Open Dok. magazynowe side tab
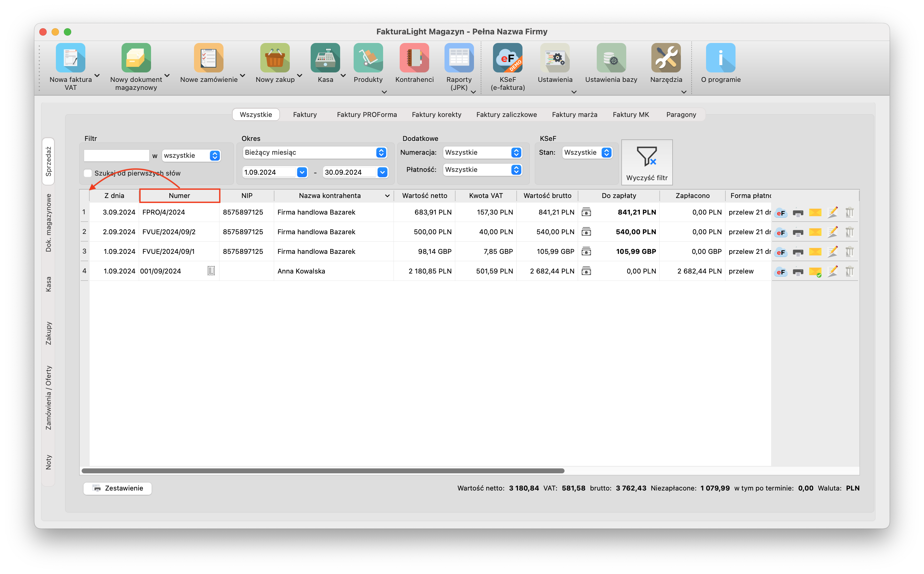This screenshot has width=924, height=574. pyautogui.click(x=49, y=223)
